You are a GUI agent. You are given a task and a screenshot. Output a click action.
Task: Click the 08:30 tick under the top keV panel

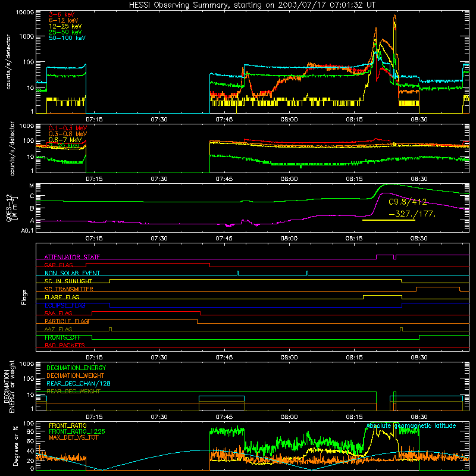pyautogui.click(x=419, y=120)
